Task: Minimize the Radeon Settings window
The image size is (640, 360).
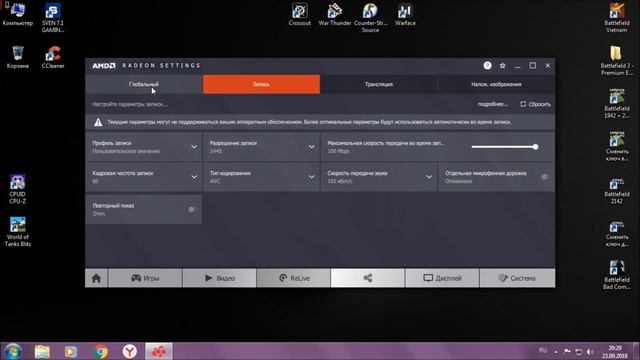Action: [x=518, y=65]
